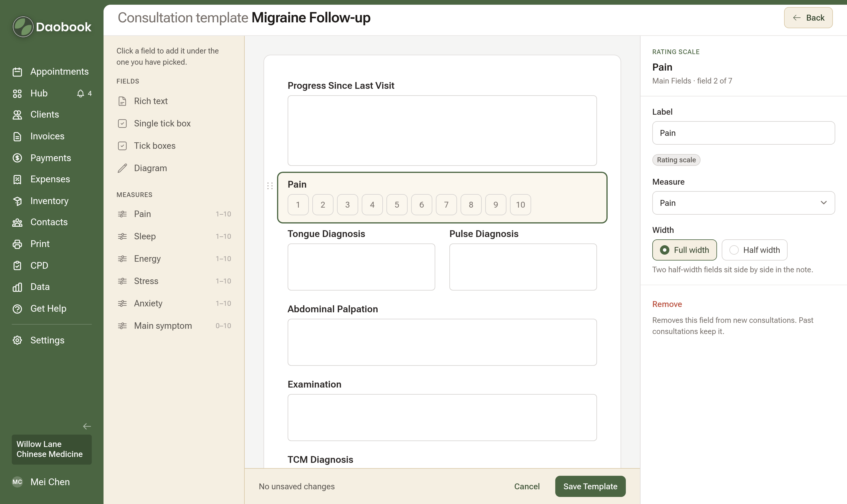Image resolution: width=847 pixels, height=504 pixels.
Task: Select Half width option
Action: click(754, 250)
